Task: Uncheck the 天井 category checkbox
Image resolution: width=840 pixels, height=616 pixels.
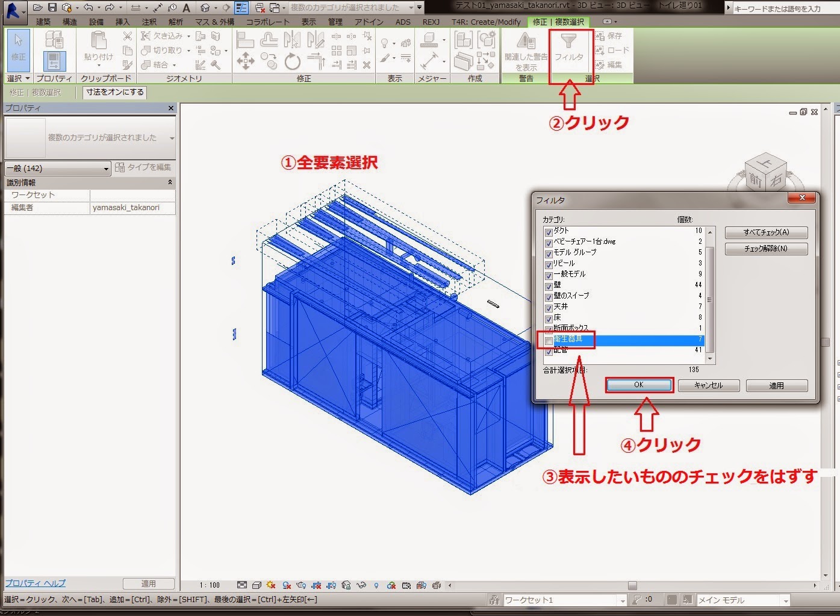Action: (x=549, y=308)
